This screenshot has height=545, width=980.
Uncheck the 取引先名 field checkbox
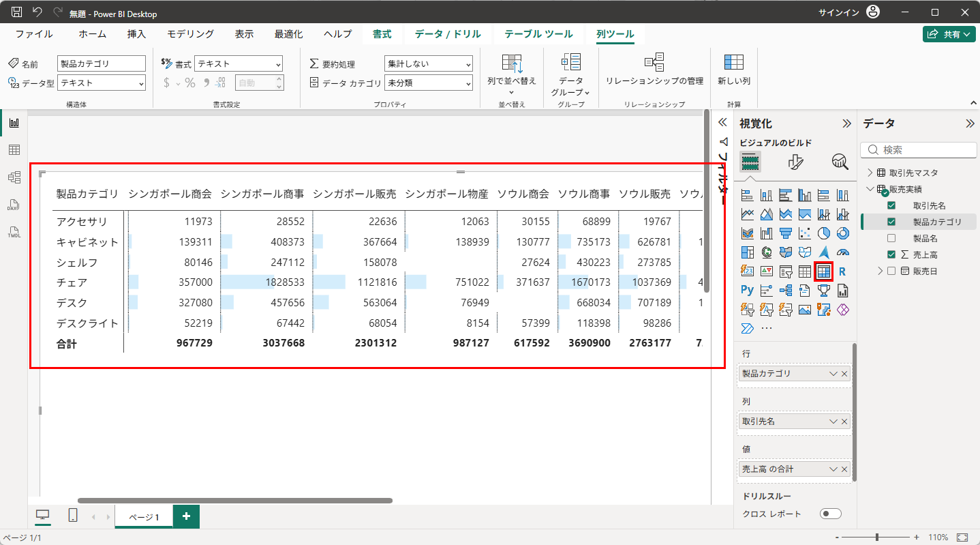891,205
